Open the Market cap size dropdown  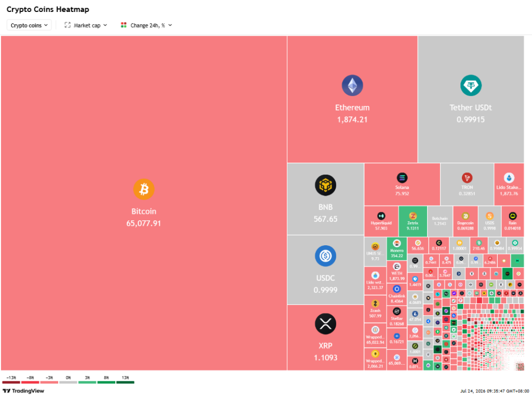click(86, 25)
